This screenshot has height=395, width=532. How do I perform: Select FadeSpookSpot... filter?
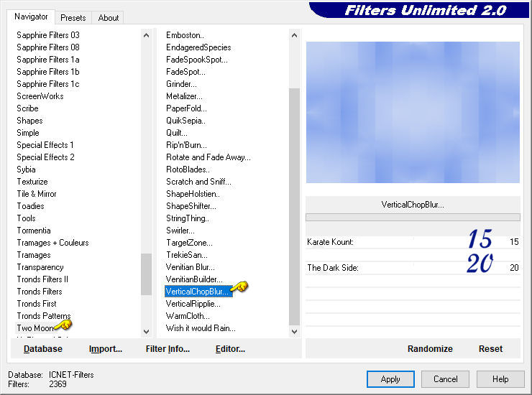pyautogui.click(x=197, y=60)
